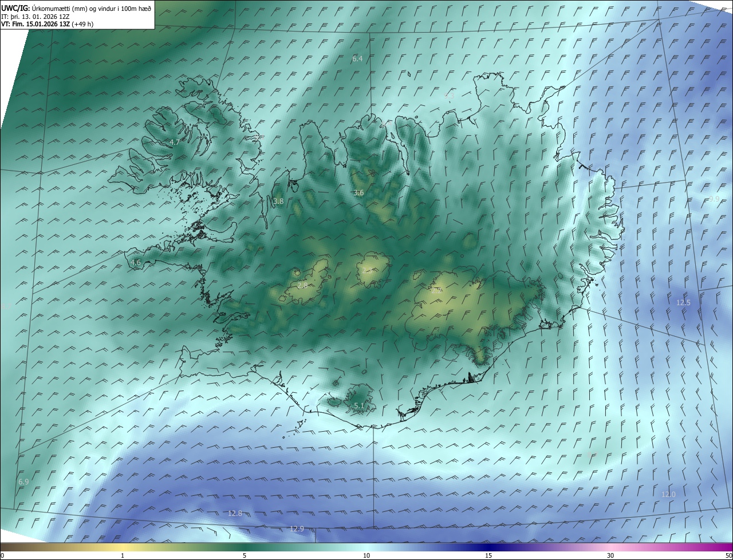Image resolution: width=733 pixels, height=560 pixels.
Task: Click the 6.4 value label north of Iceland
Action: coord(357,58)
